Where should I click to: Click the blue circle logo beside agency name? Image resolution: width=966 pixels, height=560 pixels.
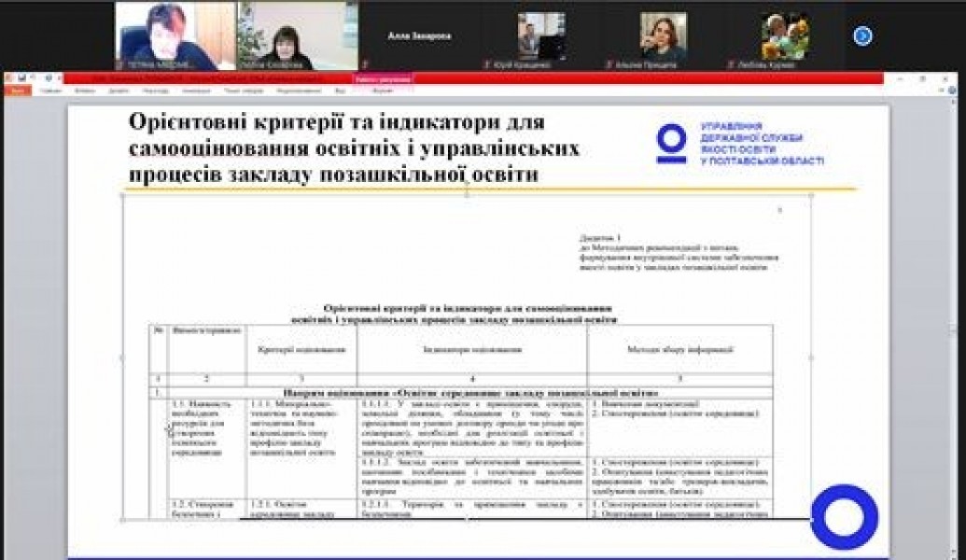pos(670,144)
